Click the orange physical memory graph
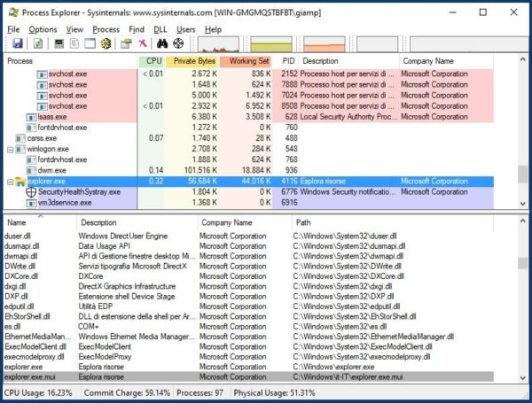This screenshot has width=532, height=403. click(325, 45)
